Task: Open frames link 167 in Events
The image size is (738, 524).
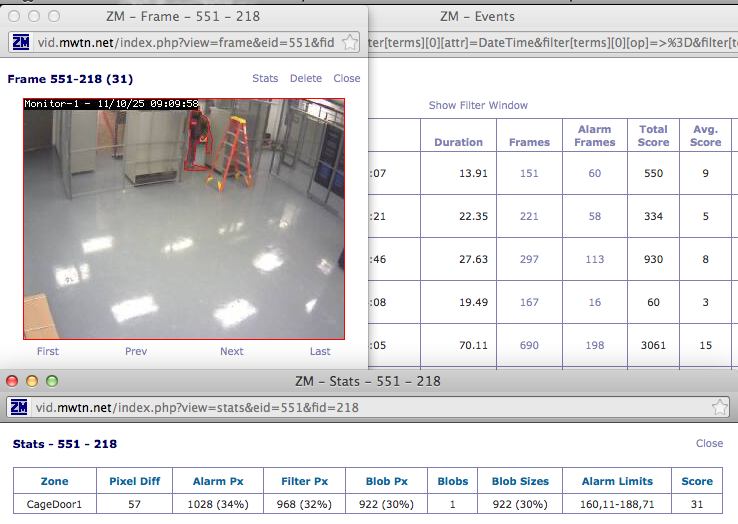Action: [x=529, y=302]
